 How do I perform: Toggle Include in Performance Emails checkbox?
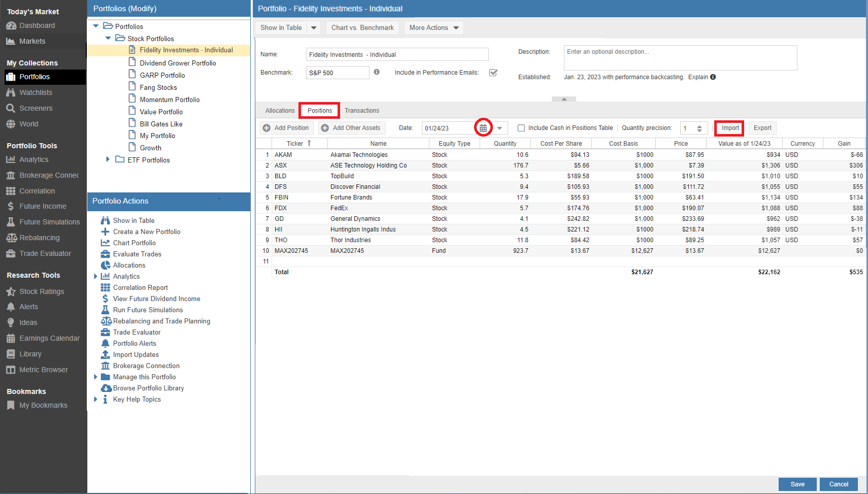pyautogui.click(x=493, y=73)
